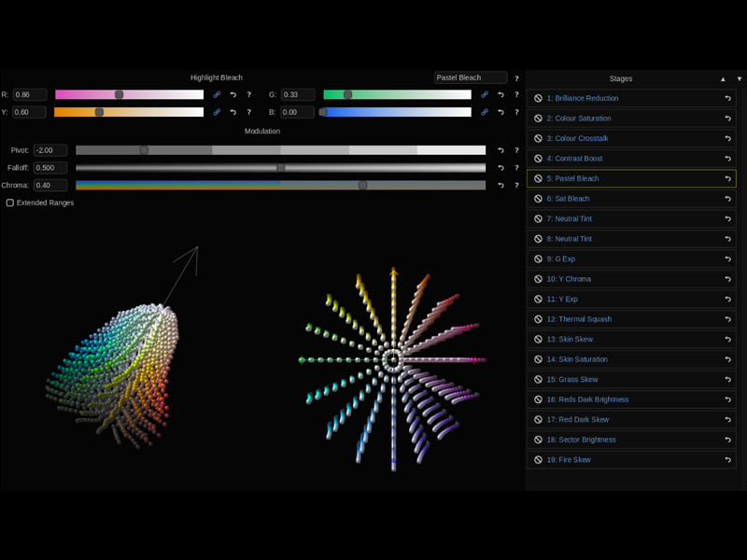Image resolution: width=747 pixels, height=560 pixels.
Task: Click the undo icon on the 5: Pastel Bleach stage
Action: coord(726,178)
